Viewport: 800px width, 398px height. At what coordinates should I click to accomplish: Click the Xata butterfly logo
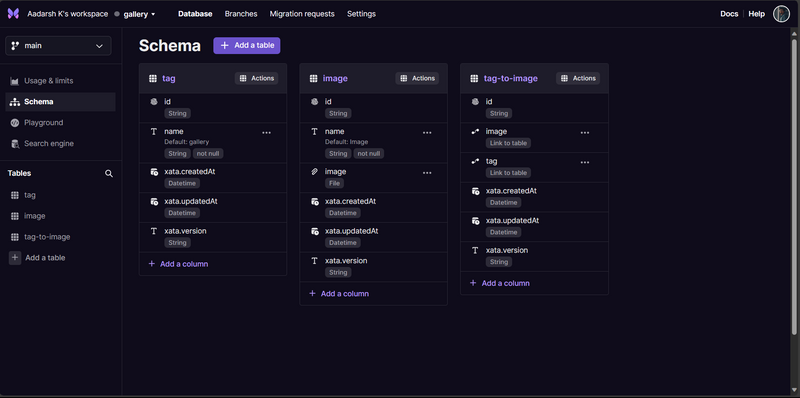coord(13,14)
